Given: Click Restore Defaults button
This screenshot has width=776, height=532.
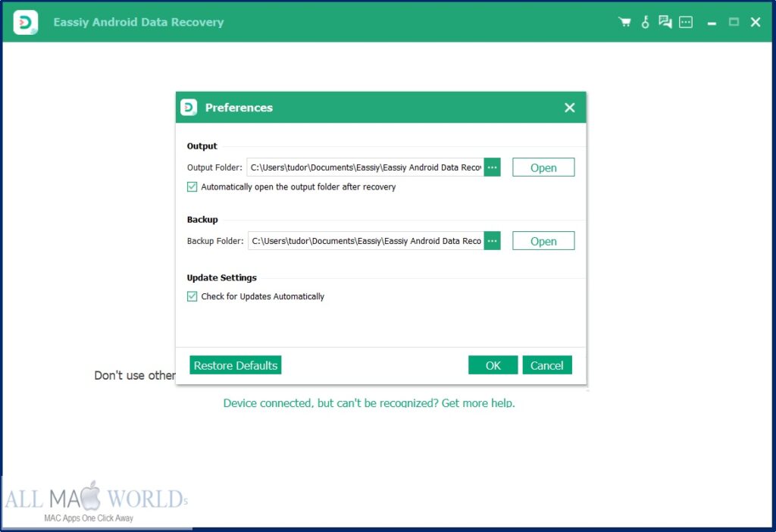Looking at the screenshot, I should (x=236, y=365).
